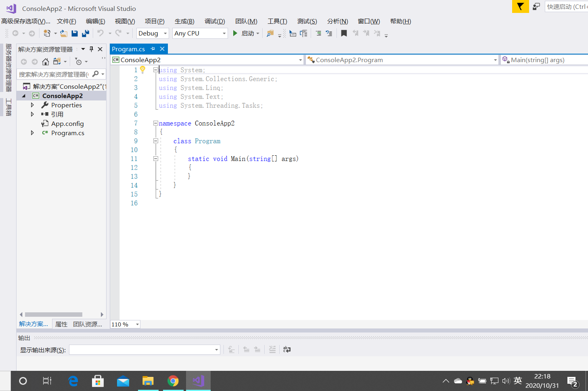
Task: Collapse the using directives block
Action: [155, 70]
